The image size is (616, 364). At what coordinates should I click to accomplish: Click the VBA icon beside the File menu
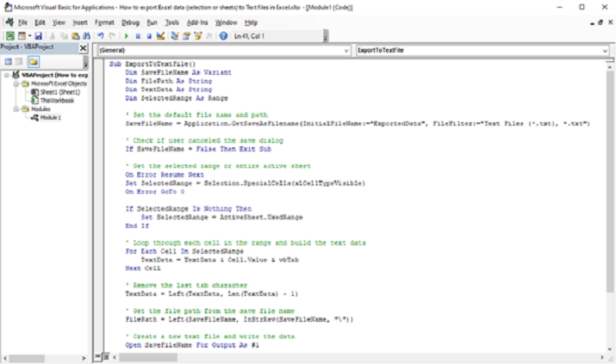9,22
